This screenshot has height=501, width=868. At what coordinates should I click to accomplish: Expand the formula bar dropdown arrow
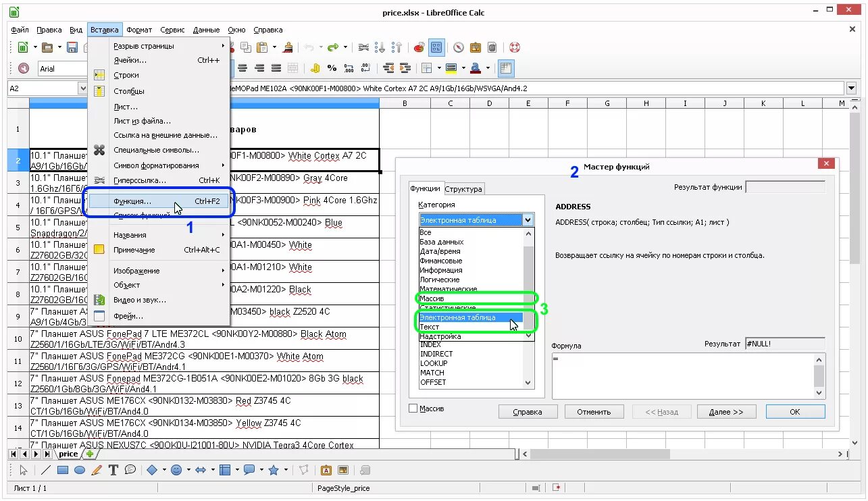point(851,88)
